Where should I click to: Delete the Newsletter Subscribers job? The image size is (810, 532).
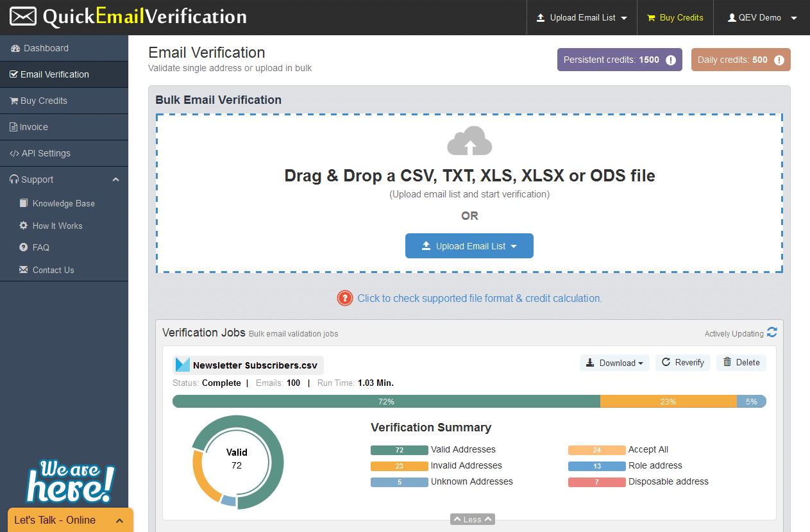coord(741,363)
